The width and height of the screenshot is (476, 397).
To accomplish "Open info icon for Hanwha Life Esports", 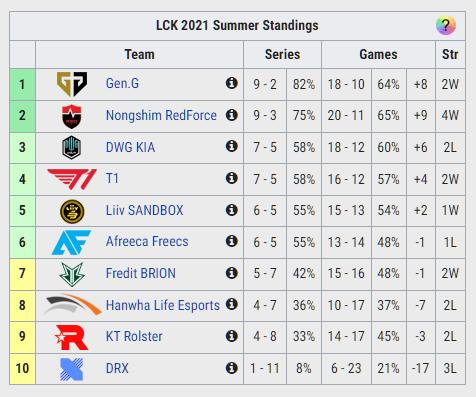I will (x=232, y=304).
